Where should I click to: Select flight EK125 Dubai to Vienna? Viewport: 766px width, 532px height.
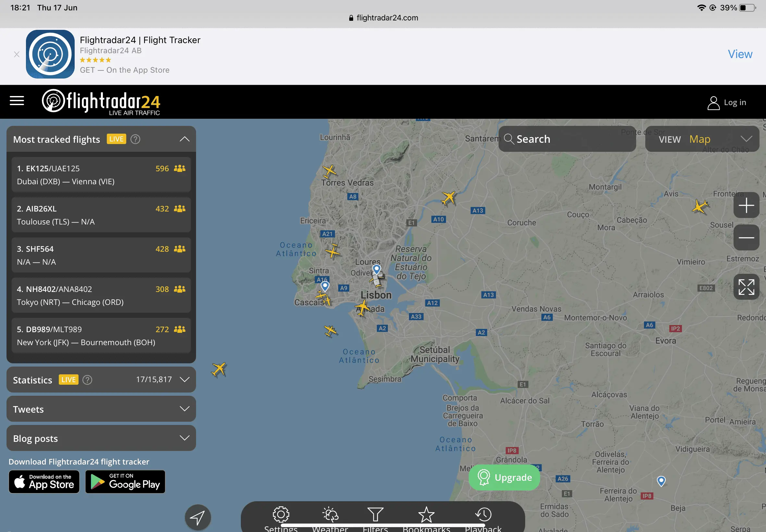tap(101, 175)
